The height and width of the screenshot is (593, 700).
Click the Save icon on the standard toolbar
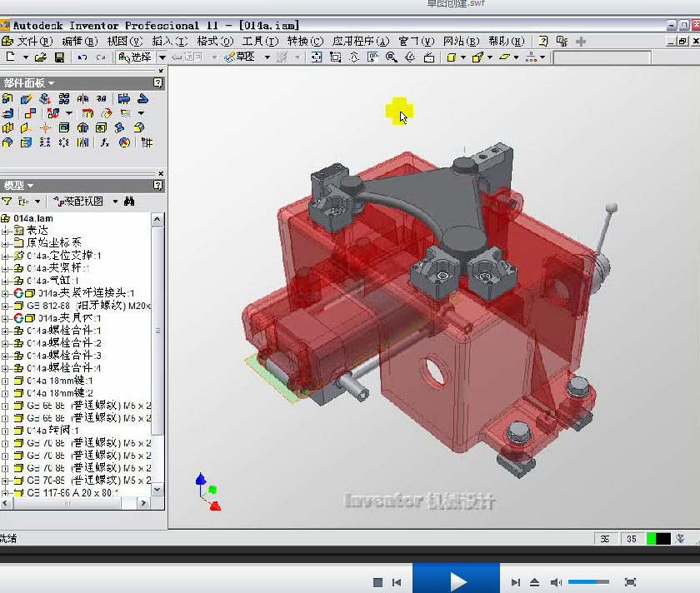[x=59, y=57]
